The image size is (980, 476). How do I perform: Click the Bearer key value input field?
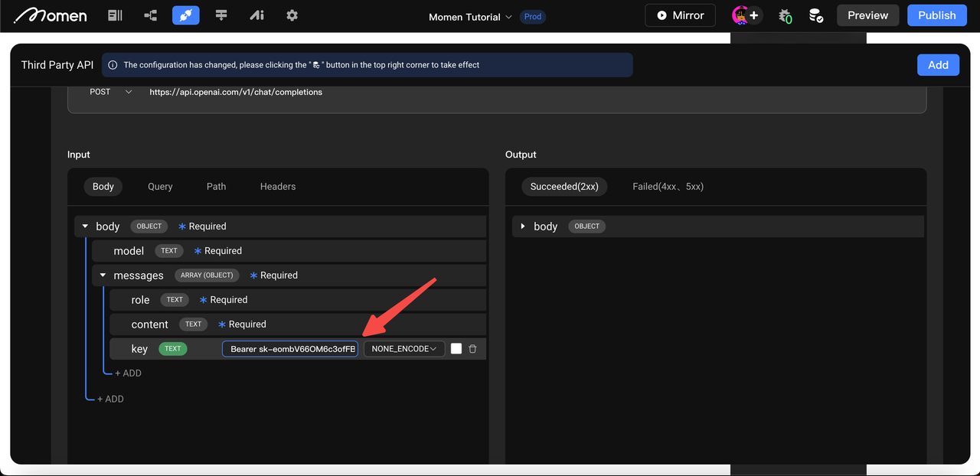click(290, 349)
